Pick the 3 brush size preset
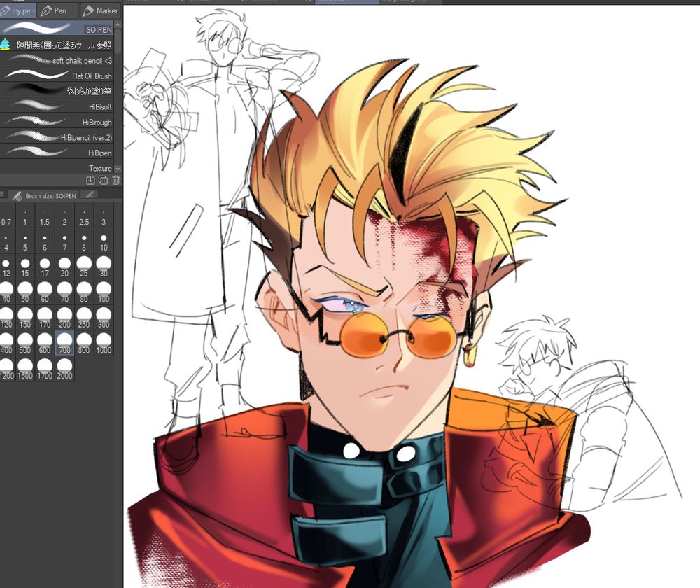This screenshot has height=588, width=700. 104,216
